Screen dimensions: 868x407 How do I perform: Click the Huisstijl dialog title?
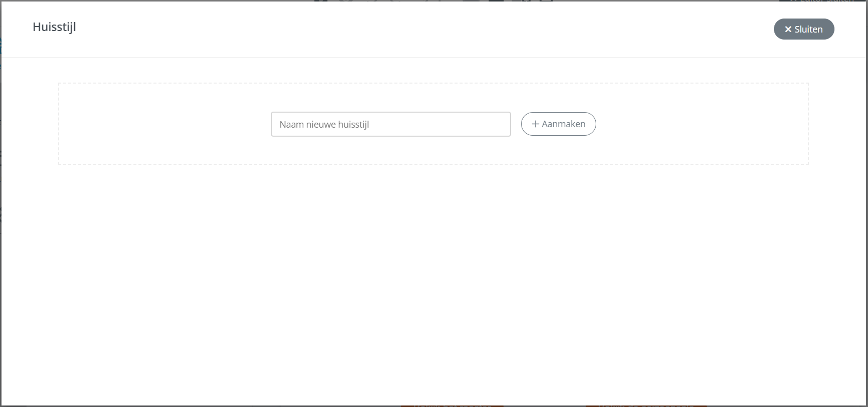coord(55,27)
